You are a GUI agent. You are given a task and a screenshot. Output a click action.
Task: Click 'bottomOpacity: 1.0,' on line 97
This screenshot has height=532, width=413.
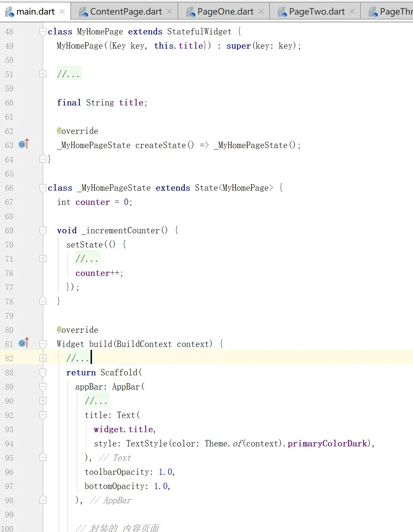pyautogui.click(x=127, y=486)
